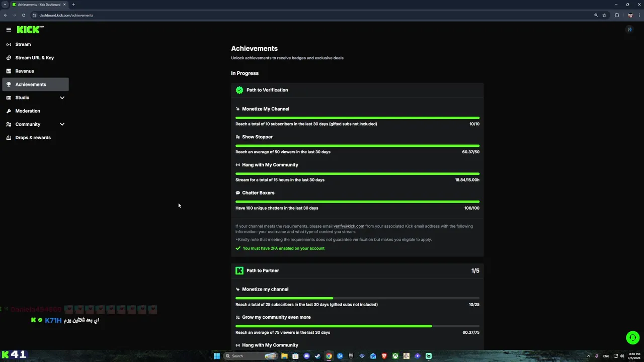The width and height of the screenshot is (644, 362).
Task: Open the verify@kick.com email link
Action: click(x=349, y=226)
